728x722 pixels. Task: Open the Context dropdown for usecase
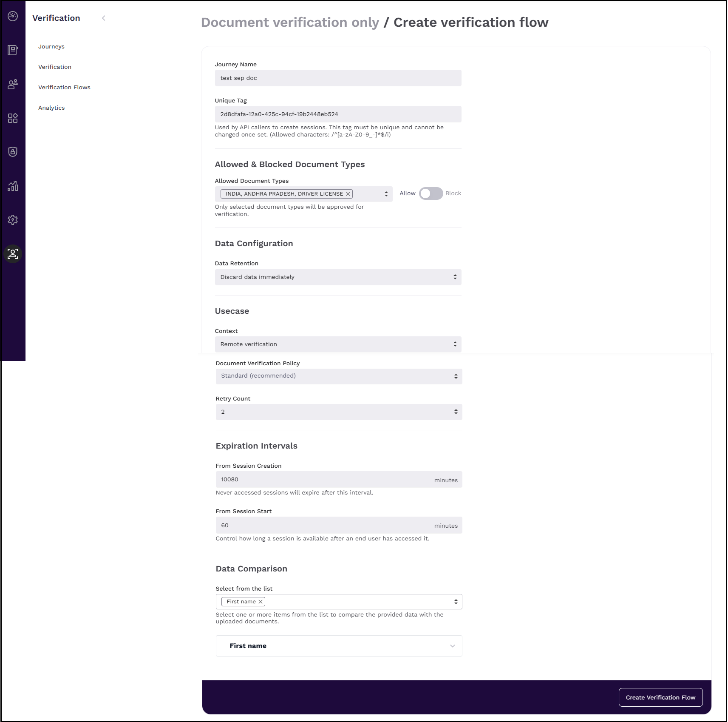[x=338, y=344]
